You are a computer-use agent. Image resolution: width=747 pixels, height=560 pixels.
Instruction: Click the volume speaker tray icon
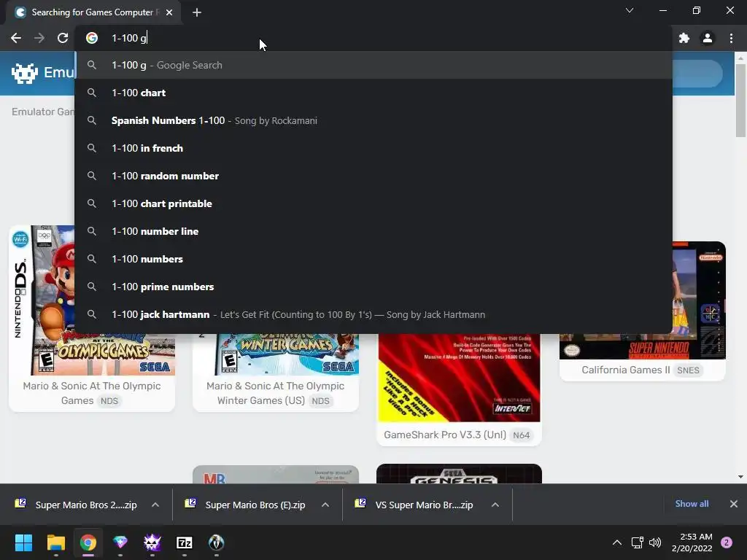pos(655,542)
